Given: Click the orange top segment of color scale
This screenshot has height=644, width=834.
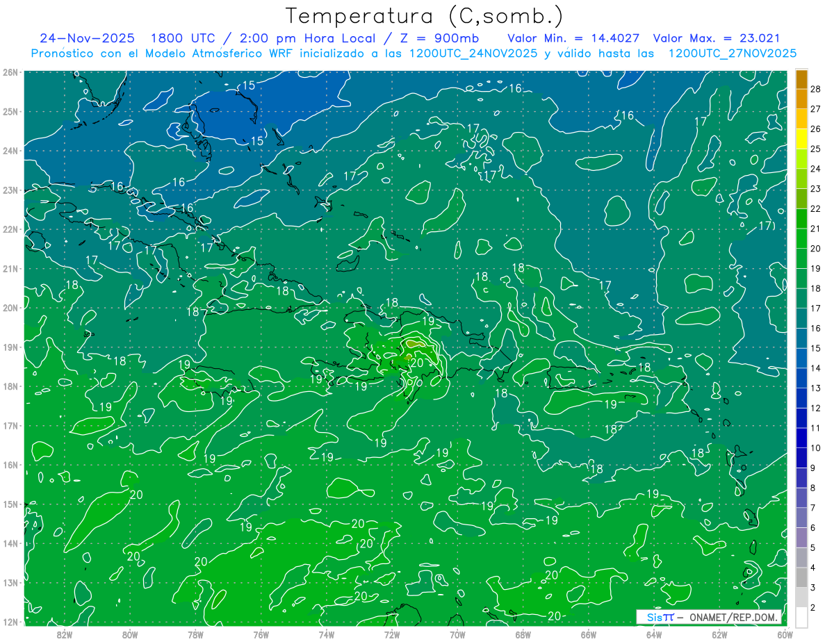Looking at the screenshot, I should (x=801, y=79).
